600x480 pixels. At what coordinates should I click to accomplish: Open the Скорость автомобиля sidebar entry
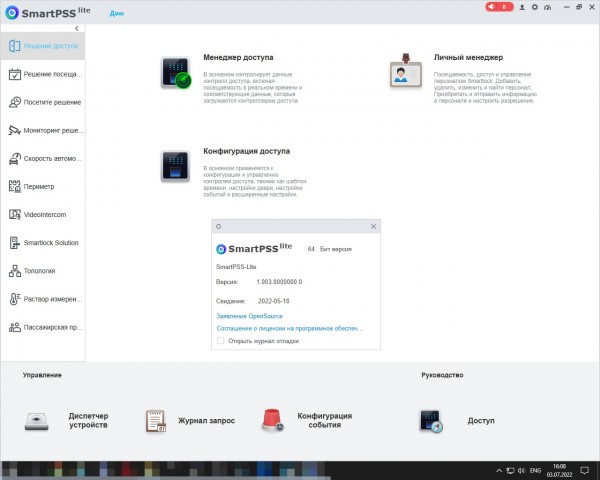tap(43, 158)
